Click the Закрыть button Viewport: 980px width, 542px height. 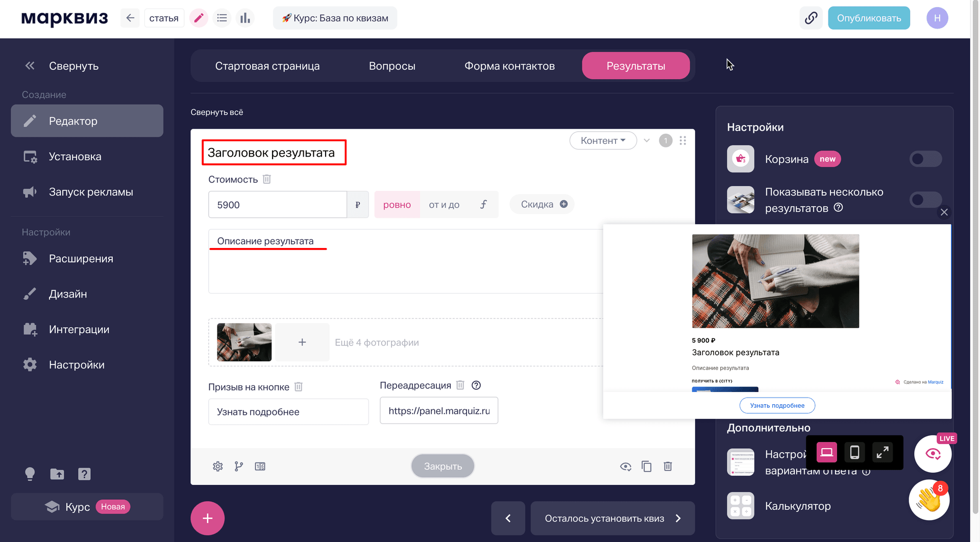[x=443, y=466]
